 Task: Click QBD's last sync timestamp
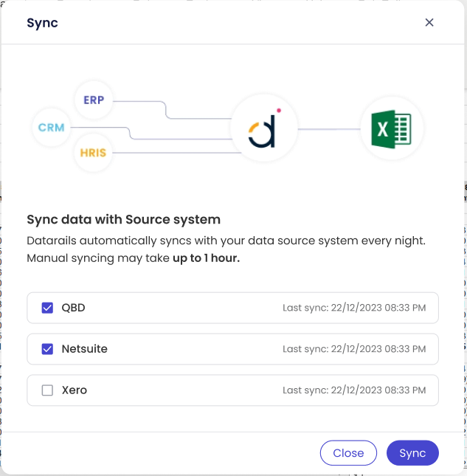pos(354,308)
